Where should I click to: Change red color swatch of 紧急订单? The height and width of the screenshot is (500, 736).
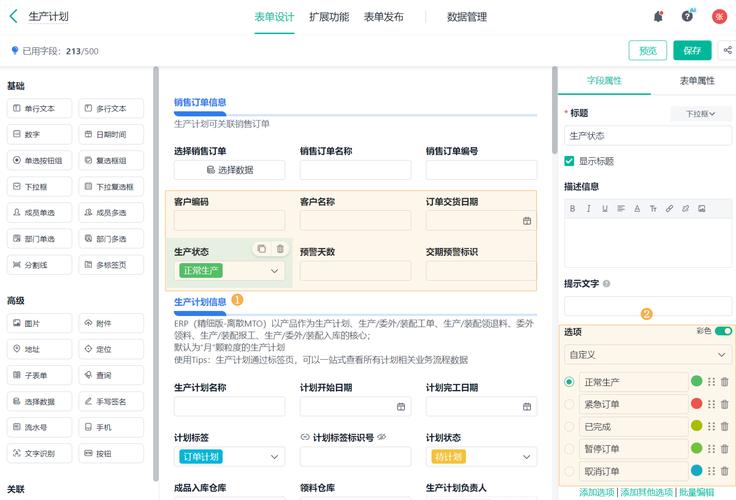click(697, 403)
